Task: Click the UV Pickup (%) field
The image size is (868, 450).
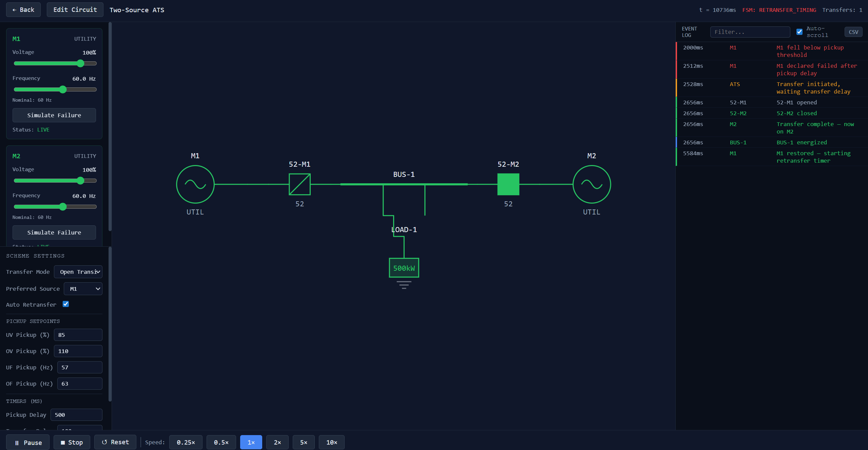Action: (x=78, y=335)
